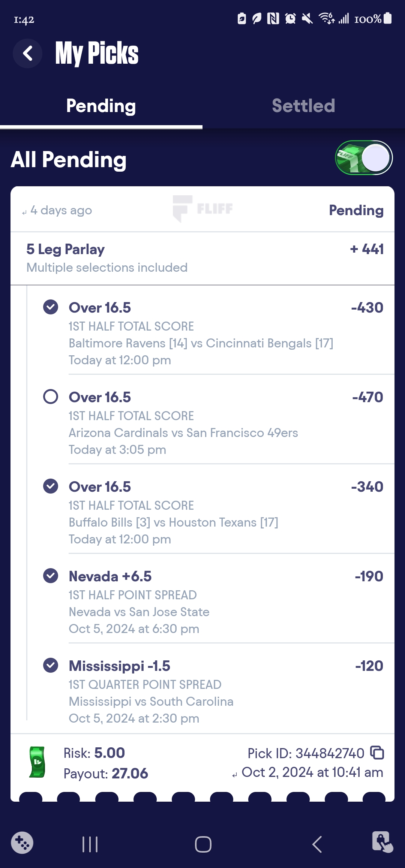The width and height of the screenshot is (405, 868).
Task: Switch to the Settled tab
Action: [x=303, y=106]
